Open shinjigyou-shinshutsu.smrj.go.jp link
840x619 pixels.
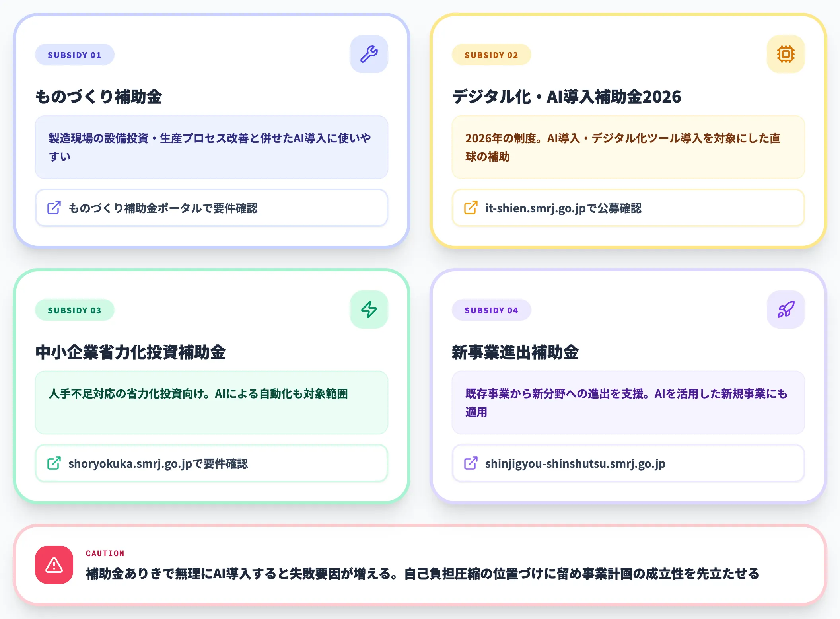pos(576,463)
